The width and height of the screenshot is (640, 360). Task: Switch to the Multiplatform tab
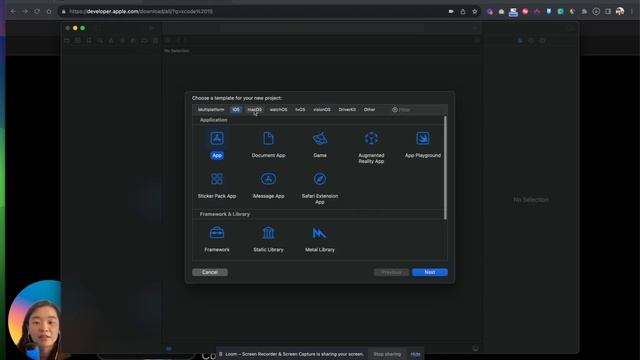point(211,109)
